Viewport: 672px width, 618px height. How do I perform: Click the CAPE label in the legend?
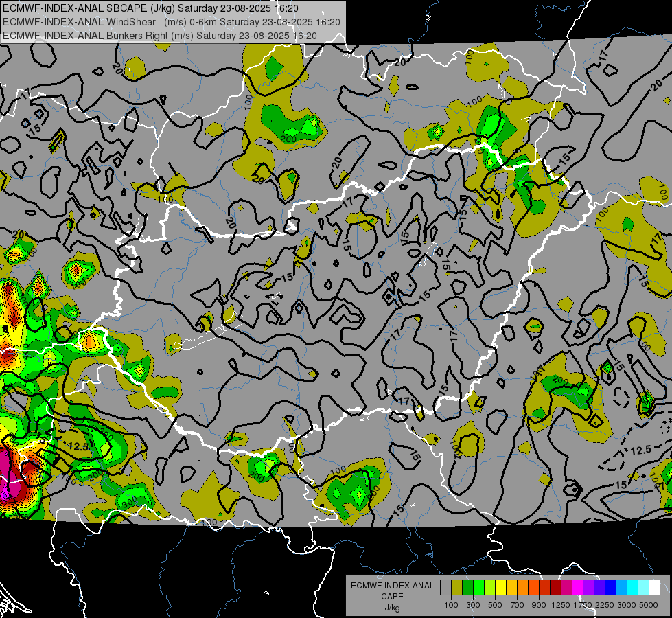[x=392, y=597]
